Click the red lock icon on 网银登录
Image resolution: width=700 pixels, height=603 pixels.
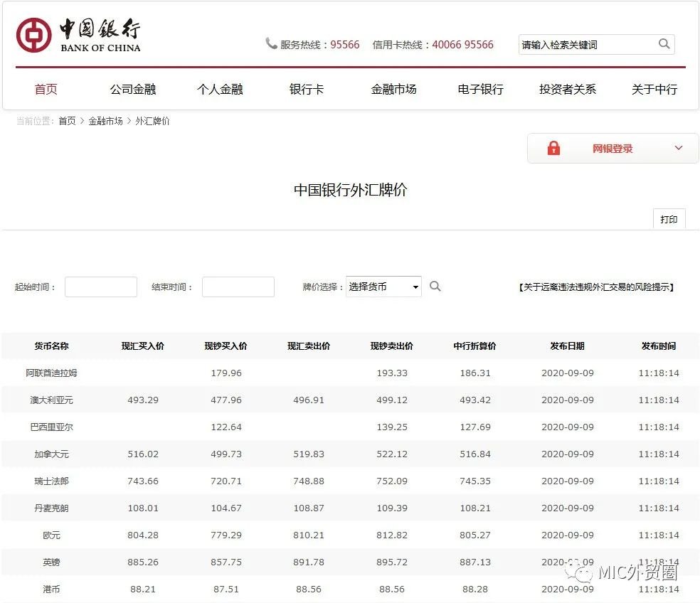tap(553, 148)
